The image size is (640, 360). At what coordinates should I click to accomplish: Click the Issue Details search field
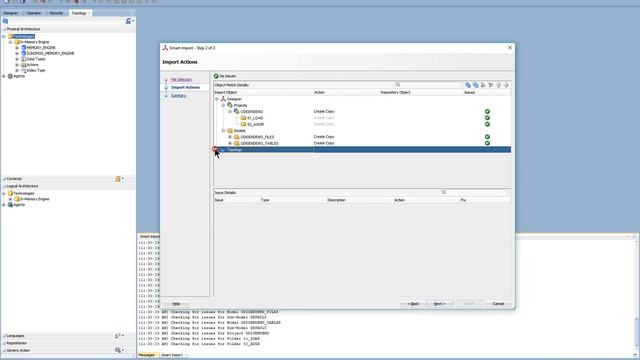point(473,192)
